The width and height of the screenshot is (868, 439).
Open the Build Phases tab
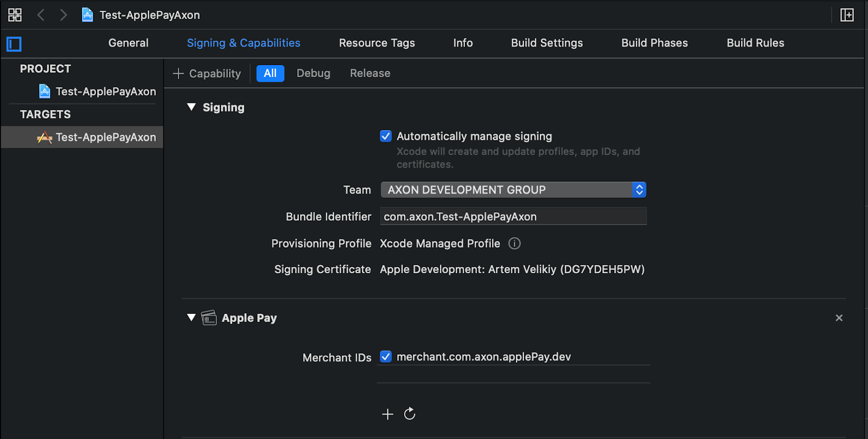(654, 43)
